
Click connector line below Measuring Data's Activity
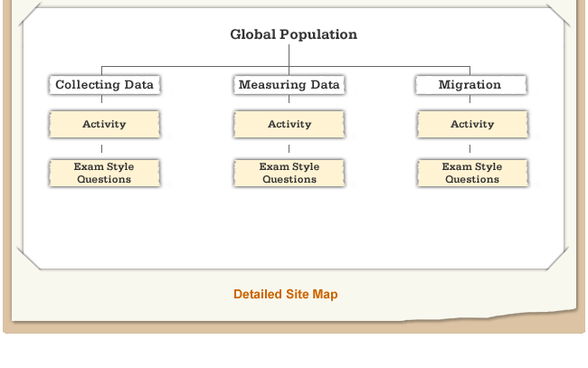289,148
